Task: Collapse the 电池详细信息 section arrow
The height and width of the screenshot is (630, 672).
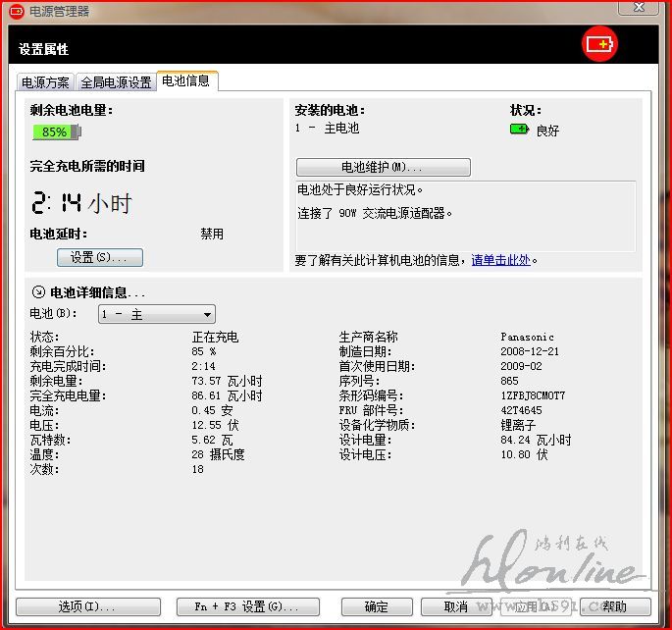Action: pos(38,291)
